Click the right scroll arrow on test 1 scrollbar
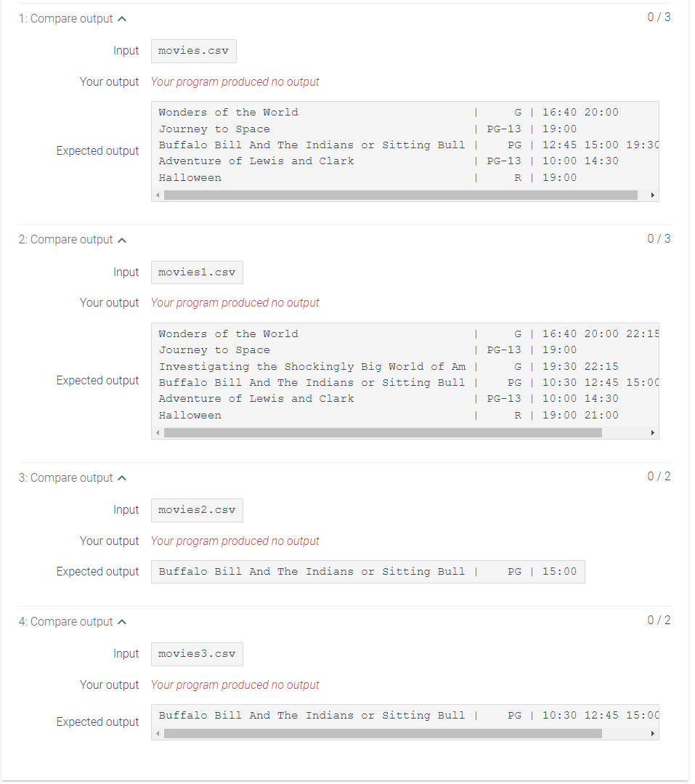This screenshot has width=695, height=784. [x=651, y=195]
